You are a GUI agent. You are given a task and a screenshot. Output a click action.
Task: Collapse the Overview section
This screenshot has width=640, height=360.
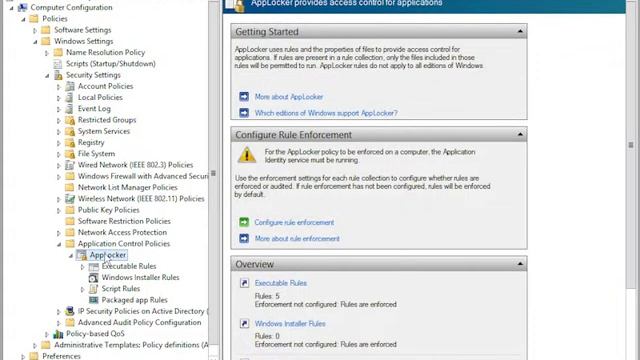click(x=520, y=264)
